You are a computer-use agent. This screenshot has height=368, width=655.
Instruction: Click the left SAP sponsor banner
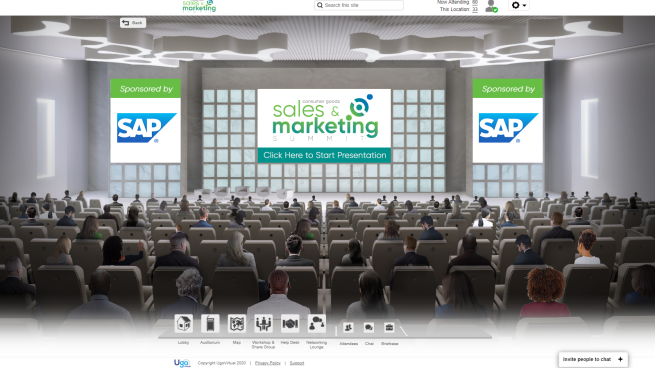point(145,121)
